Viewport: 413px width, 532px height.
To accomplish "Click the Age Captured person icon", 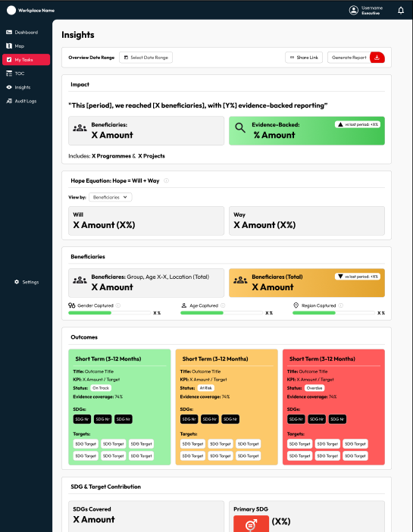I will coord(184,305).
